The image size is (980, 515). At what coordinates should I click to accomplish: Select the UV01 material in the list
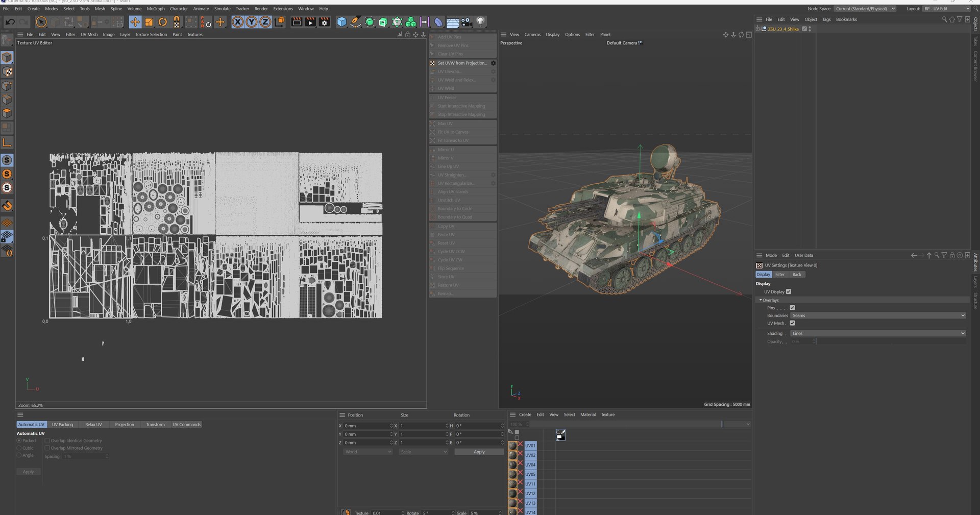(530, 446)
